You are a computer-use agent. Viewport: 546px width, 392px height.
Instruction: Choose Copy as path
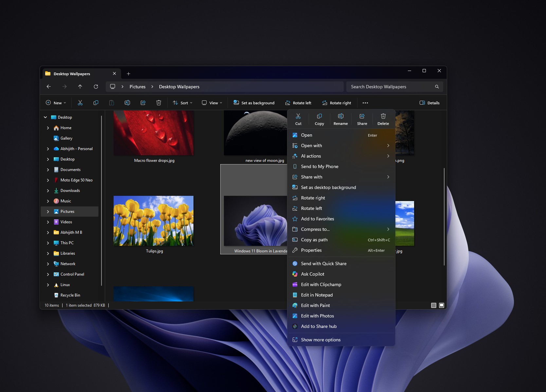(x=341, y=240)
